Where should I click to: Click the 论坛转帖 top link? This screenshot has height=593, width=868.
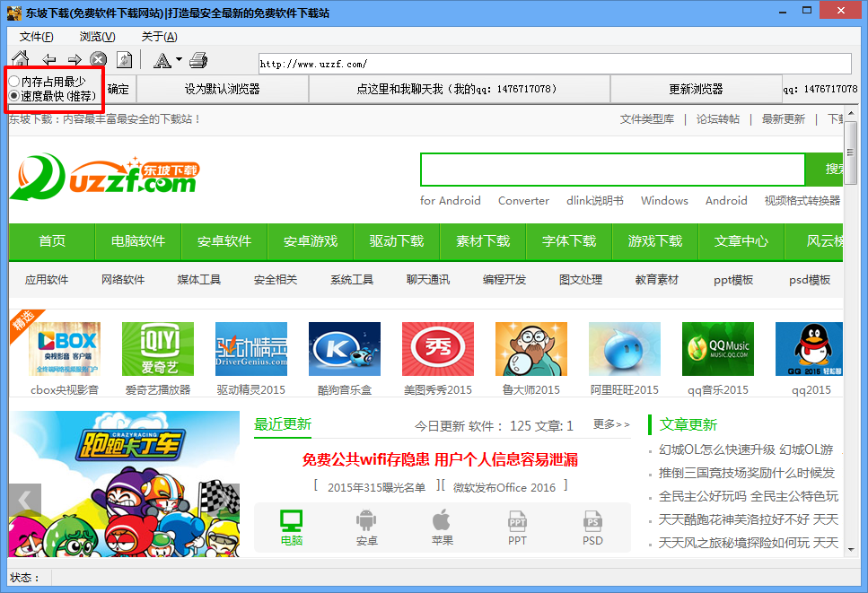tap(717, 119)
